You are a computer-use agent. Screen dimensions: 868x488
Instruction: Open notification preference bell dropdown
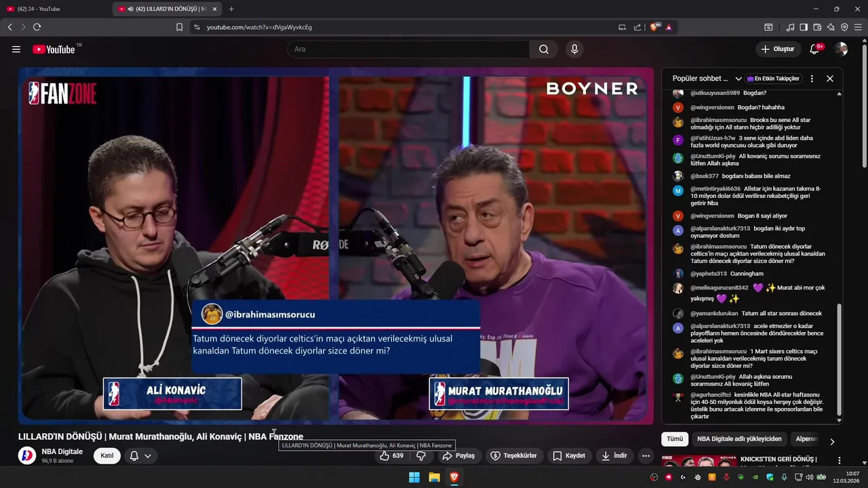(140, 455)
